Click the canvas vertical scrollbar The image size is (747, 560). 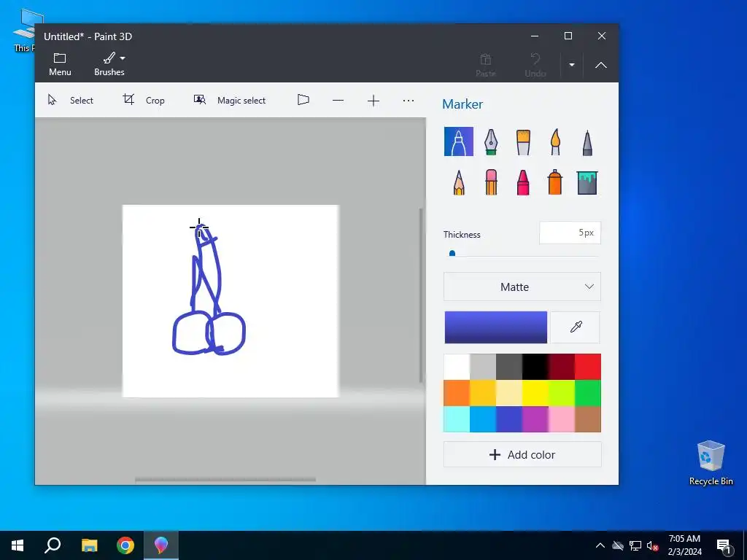point(421,295)
